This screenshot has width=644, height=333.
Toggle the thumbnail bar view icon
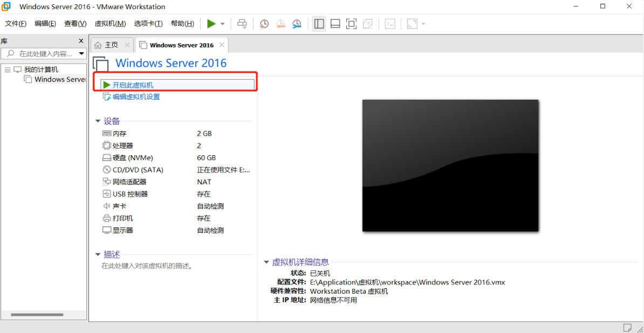[x=335, y=24]
